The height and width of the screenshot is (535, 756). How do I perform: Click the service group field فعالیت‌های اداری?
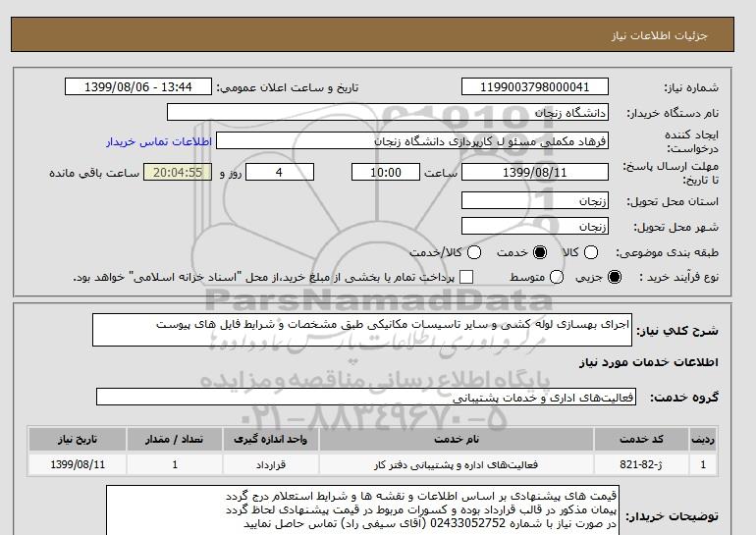366,398
